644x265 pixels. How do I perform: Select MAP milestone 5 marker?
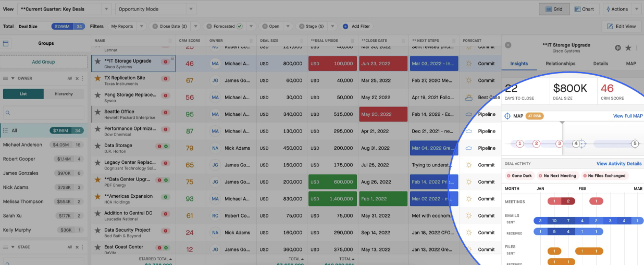[x=635, y=143]
